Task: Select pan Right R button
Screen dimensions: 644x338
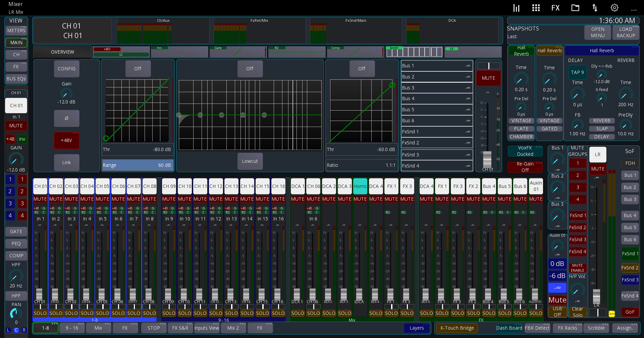Action: tap(24, 330)
